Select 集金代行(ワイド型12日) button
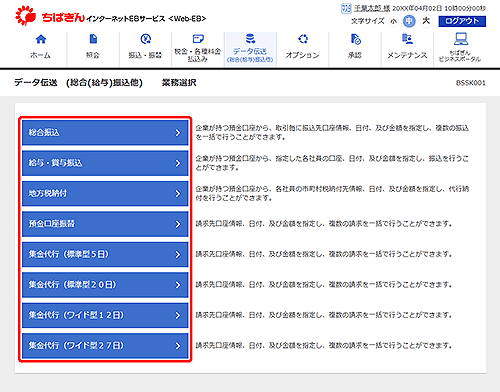 pos(105,315)
